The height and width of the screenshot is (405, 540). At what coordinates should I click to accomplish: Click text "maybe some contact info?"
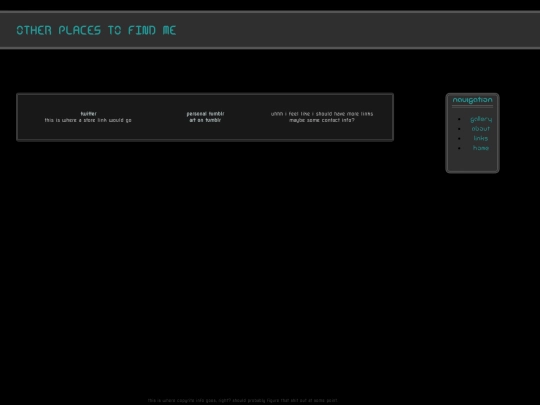(x=322, y=120)
